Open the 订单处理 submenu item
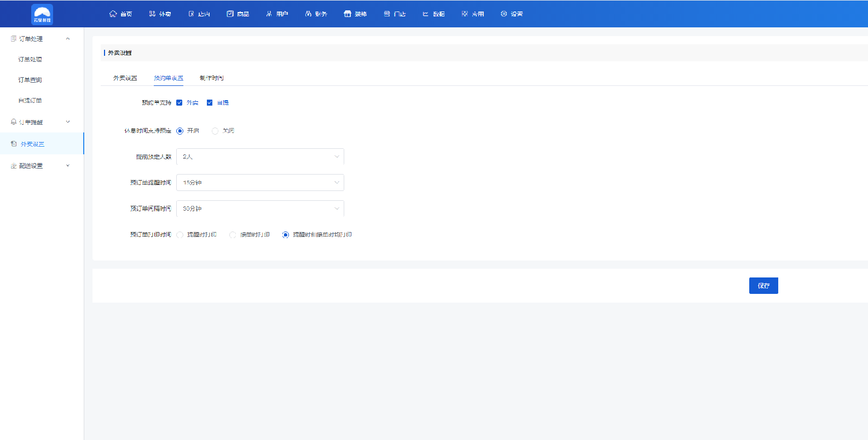Image resolution: width=868 pixels, height=440 pixels. click(x=30, y=60)
